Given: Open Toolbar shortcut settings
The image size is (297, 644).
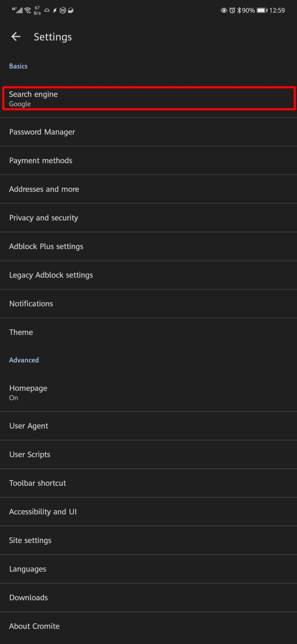Looking at the screenshot, I should tap(148, 483).
